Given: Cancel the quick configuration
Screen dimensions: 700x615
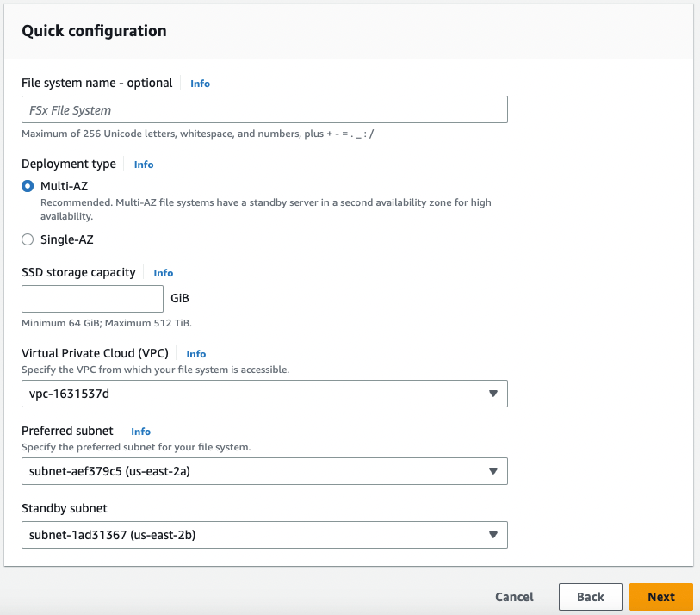Looking at the screenshot, I should tap(514, 596).
